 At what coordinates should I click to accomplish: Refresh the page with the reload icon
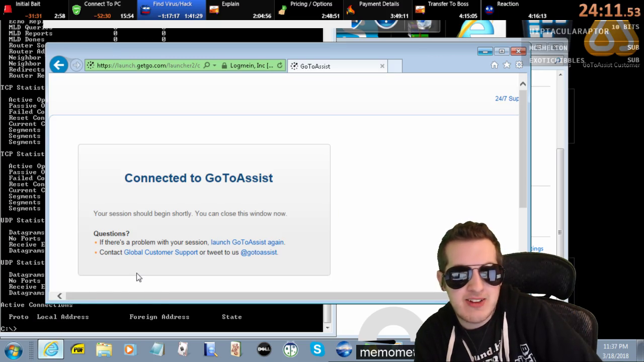click(280, 65)
